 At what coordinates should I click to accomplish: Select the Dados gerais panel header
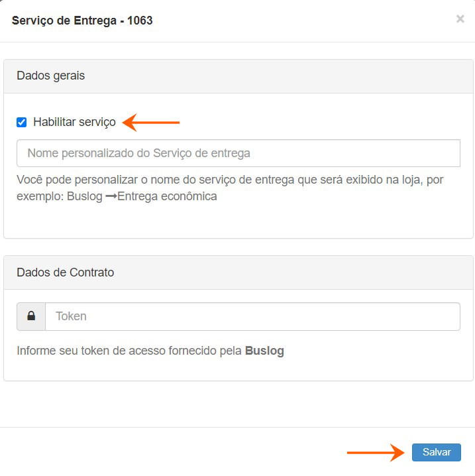(51, 76)
